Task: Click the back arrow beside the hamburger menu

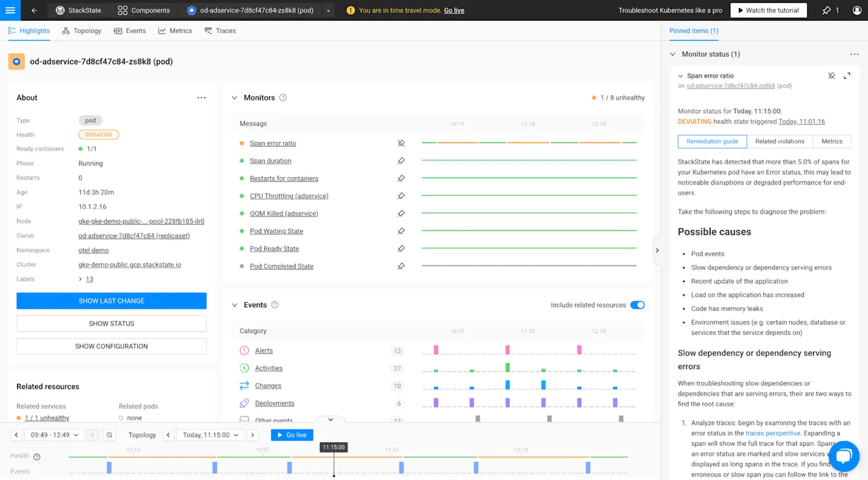Action: [32, 10]
